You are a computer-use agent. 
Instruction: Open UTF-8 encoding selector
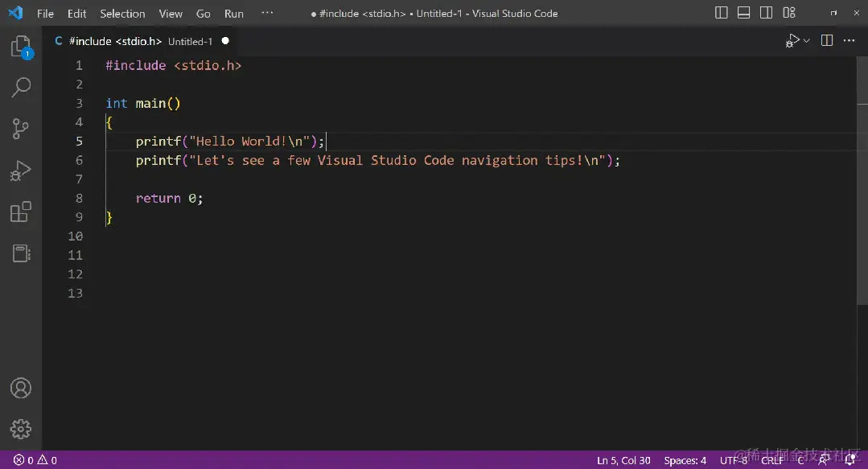tap(734, 461)
